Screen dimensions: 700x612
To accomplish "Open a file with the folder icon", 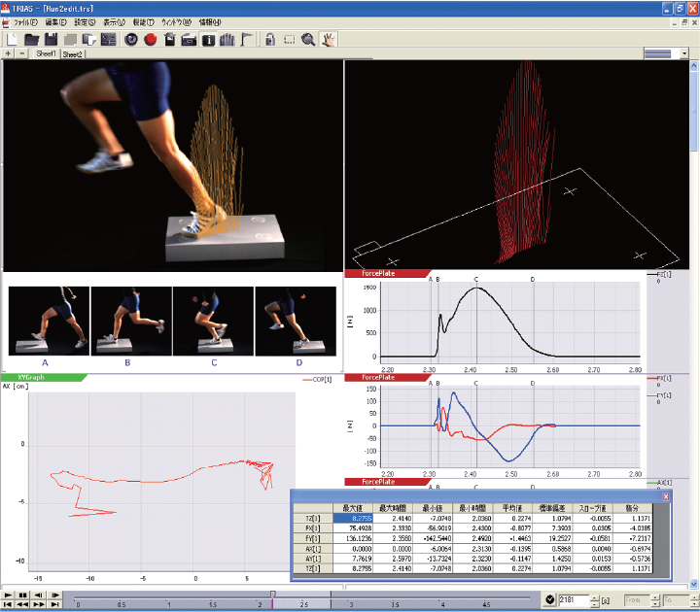I will pos(31,40).
